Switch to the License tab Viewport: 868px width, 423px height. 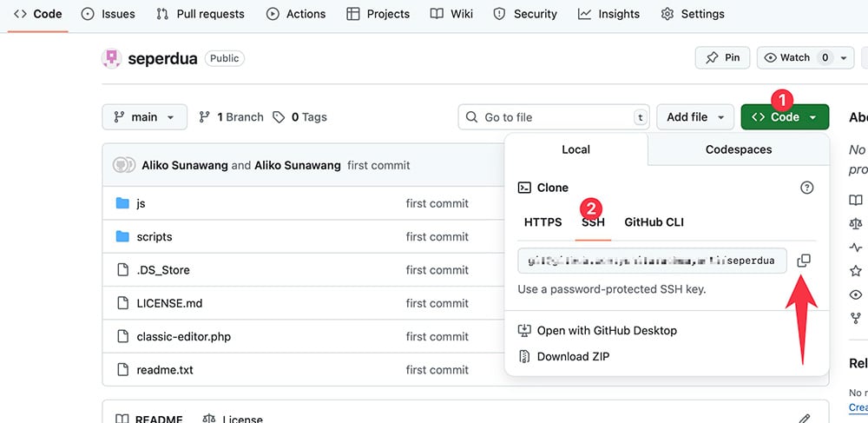coord(233,420)
